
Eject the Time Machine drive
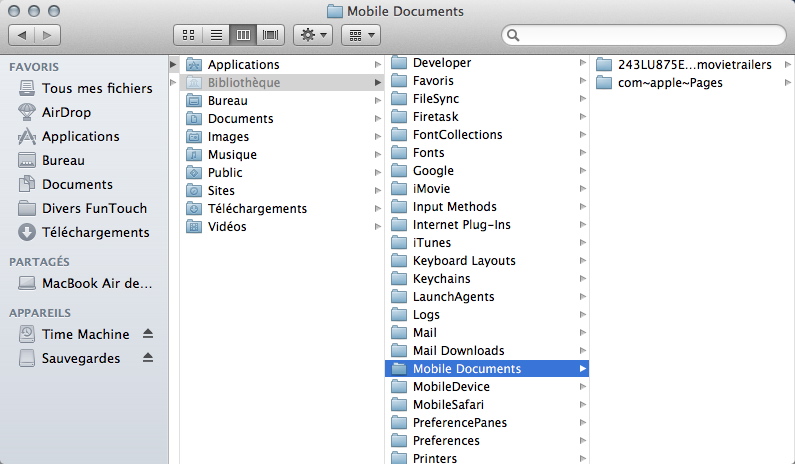pyautogui.click(x=148, y=334)
